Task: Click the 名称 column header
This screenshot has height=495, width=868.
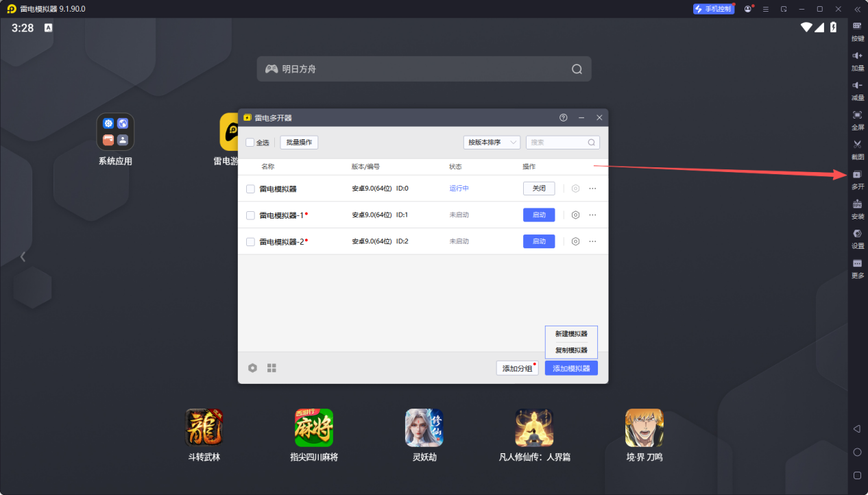Action: [268, 167]
